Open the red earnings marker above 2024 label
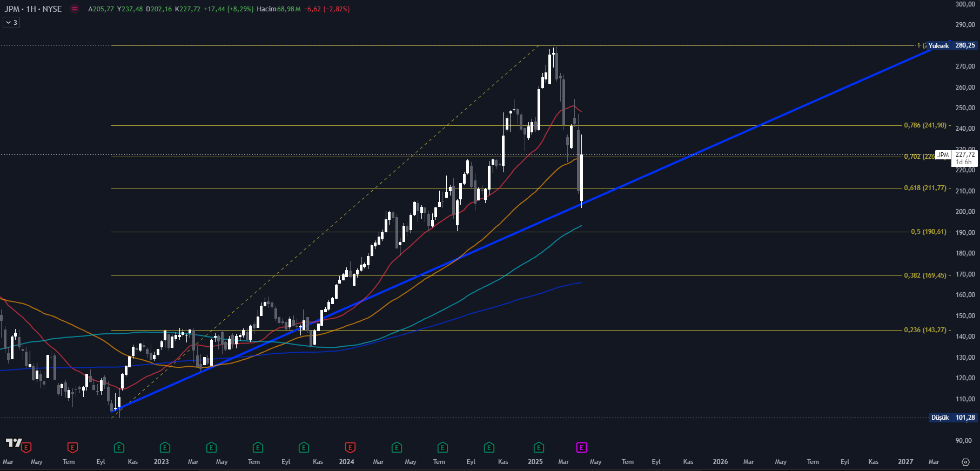 [350, 447]
